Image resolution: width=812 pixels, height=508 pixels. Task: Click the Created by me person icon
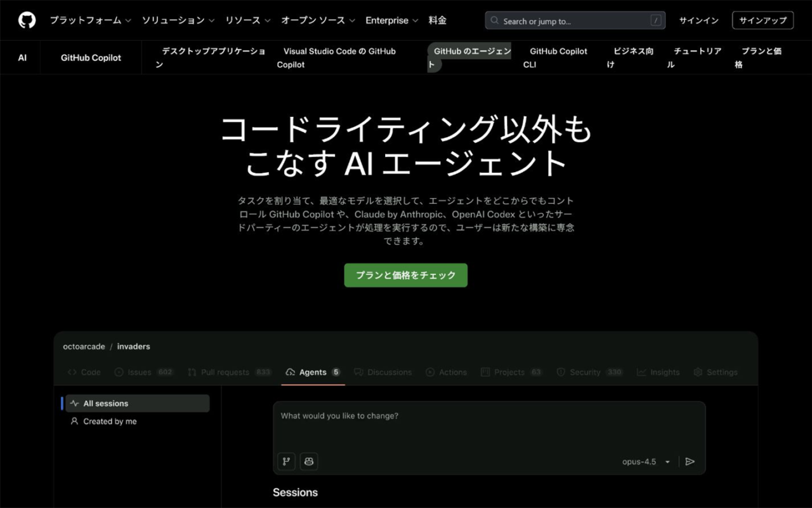74,421
